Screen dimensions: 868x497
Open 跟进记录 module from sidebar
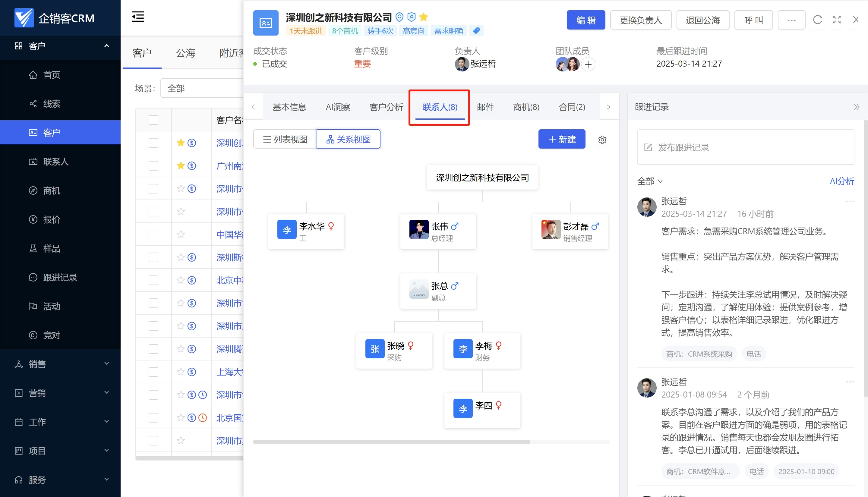click(60, 277)
